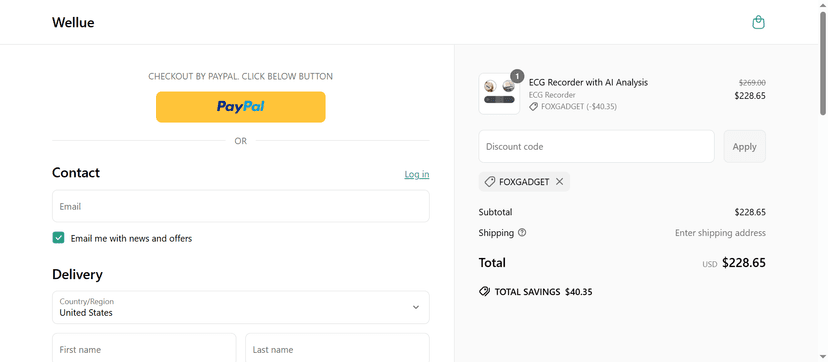Expand the Country/Region dropdown

pos(241,307)
